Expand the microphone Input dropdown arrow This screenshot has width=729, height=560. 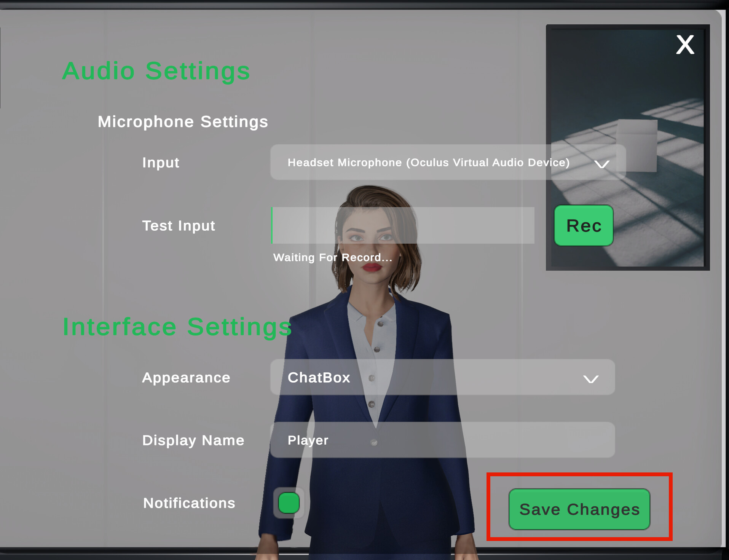click(x=602, y=164)
